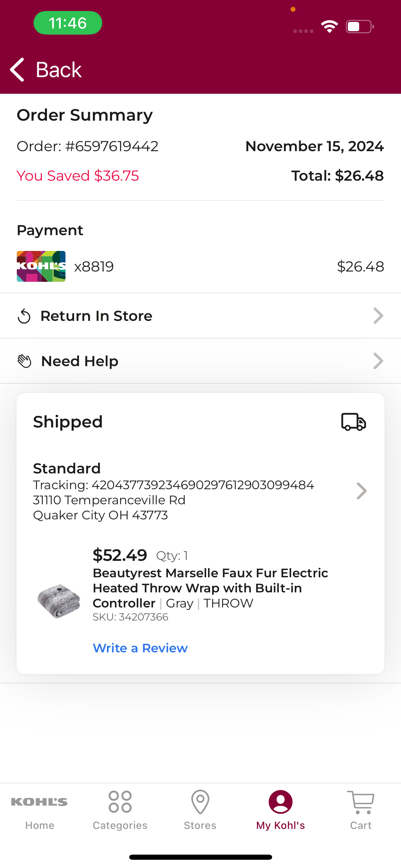Tap the 11:46 green time pill
The width and height of the screenshot is (401, 868).
tap(68, 23)
